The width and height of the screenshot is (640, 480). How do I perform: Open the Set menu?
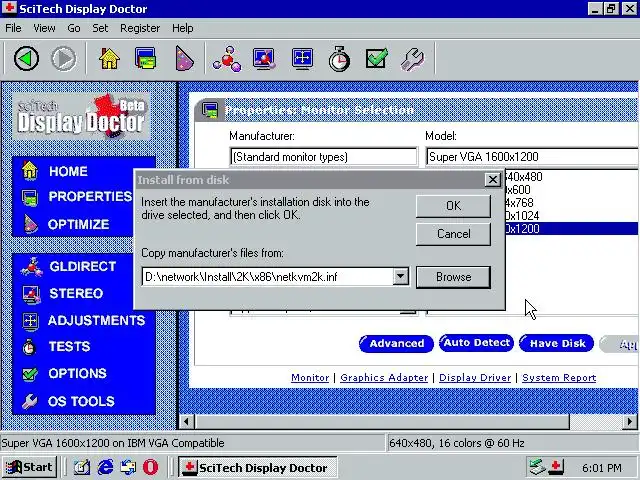pyautogui.click(x=100, y=28)
